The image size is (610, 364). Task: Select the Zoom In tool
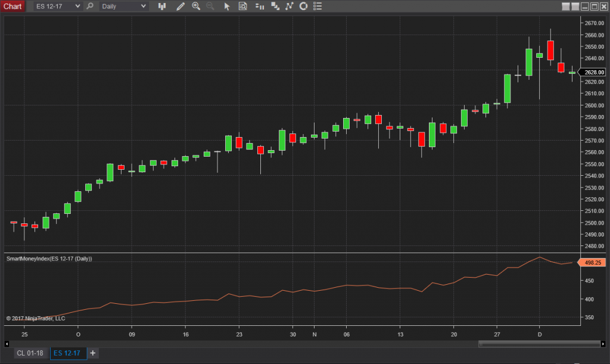[196, 6]
